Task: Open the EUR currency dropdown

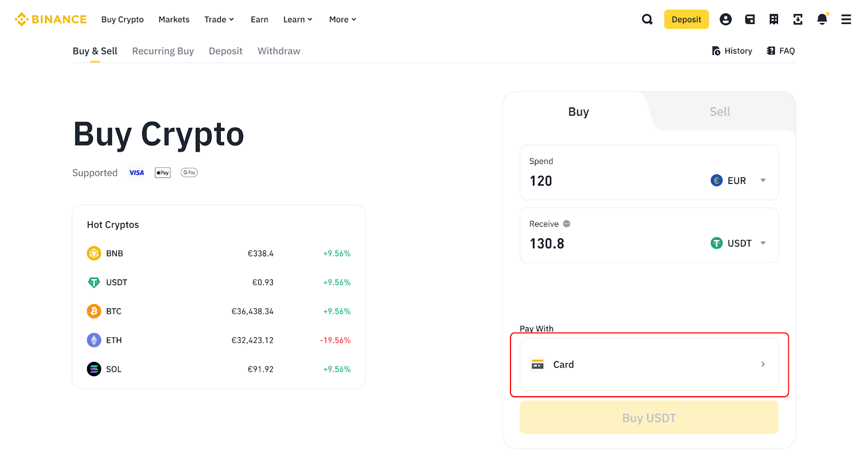Action: pos(738,181)
